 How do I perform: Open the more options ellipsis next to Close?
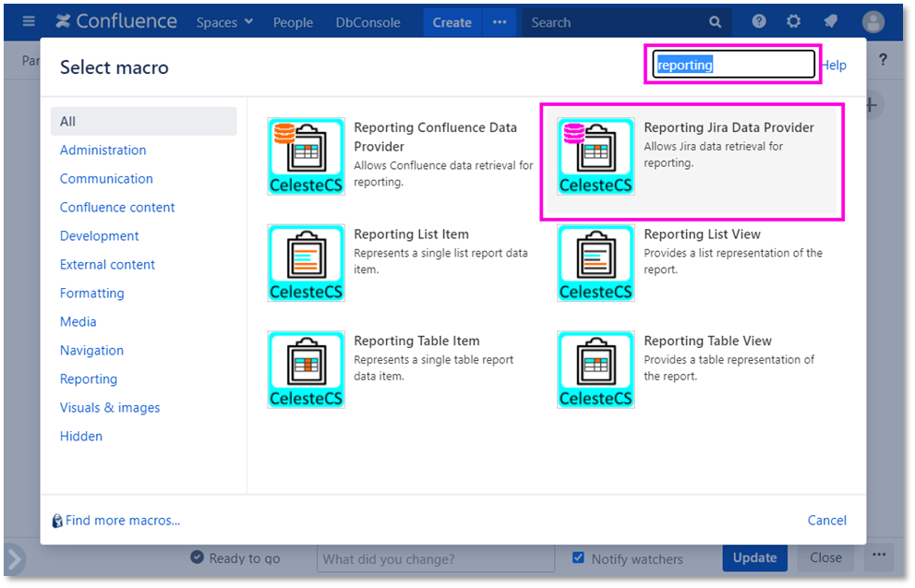pos(879,555)
